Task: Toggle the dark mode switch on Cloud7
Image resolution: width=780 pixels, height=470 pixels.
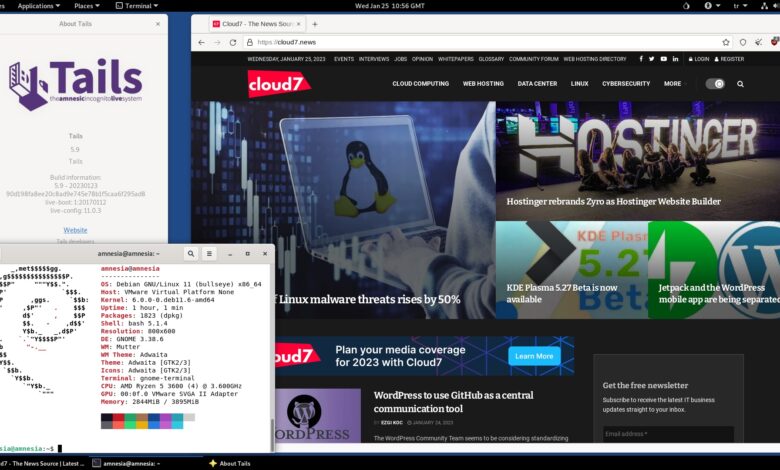Action: click(715, 84)
